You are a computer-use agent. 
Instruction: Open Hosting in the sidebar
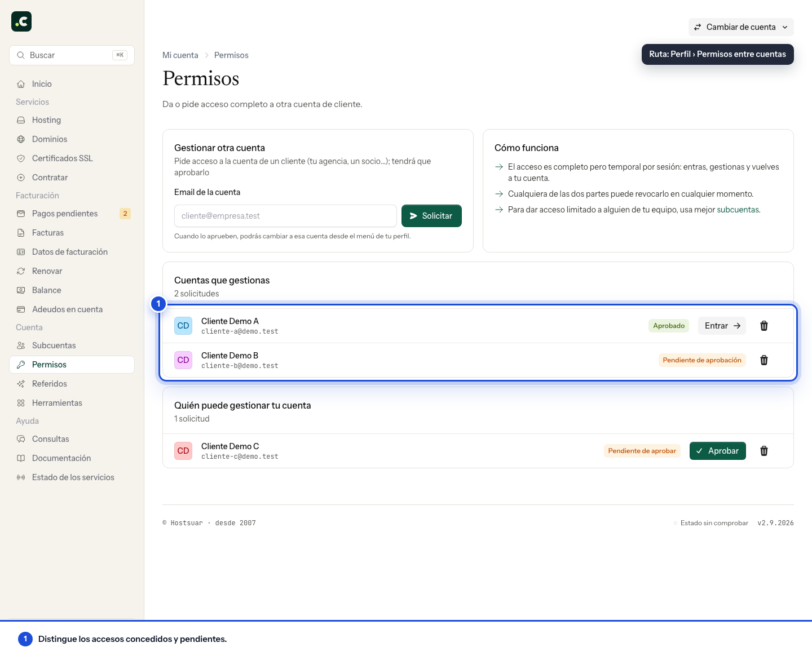[72, 120]
